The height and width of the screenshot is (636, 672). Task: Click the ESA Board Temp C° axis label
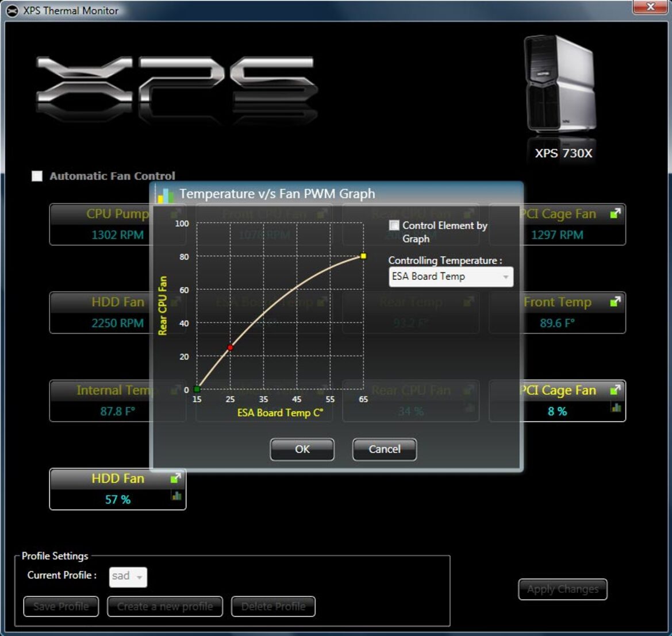coord(281,413)
